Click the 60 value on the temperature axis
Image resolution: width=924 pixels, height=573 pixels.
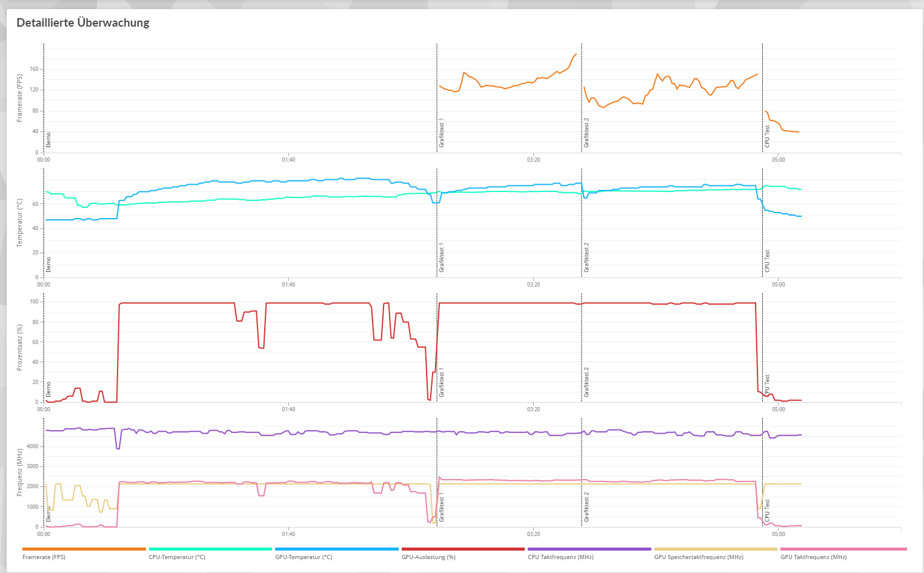coord(35,204)
